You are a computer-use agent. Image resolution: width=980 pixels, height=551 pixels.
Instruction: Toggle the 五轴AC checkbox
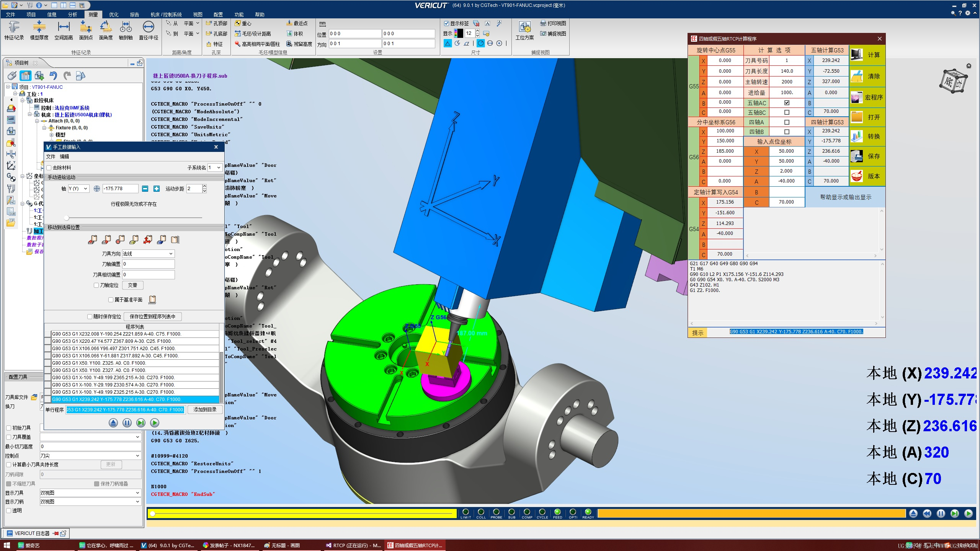[x=787, y=103]
